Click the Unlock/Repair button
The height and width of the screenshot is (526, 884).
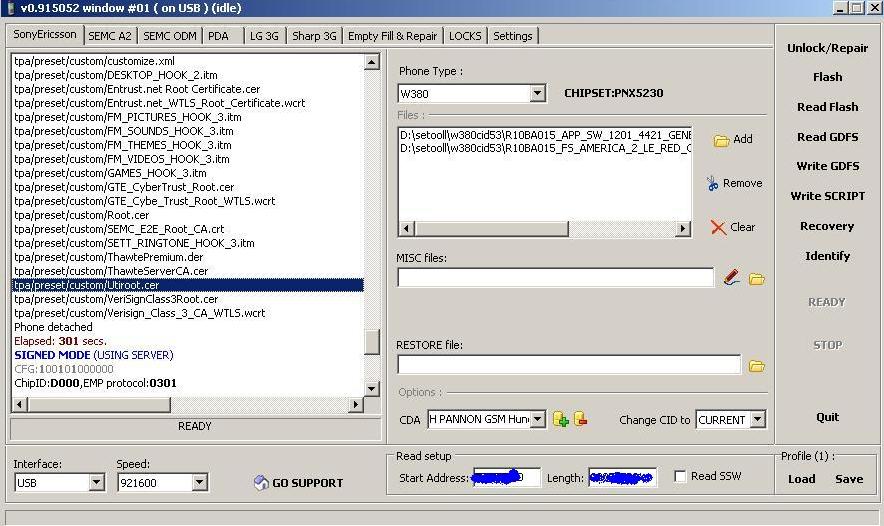[x=827, y=48]
